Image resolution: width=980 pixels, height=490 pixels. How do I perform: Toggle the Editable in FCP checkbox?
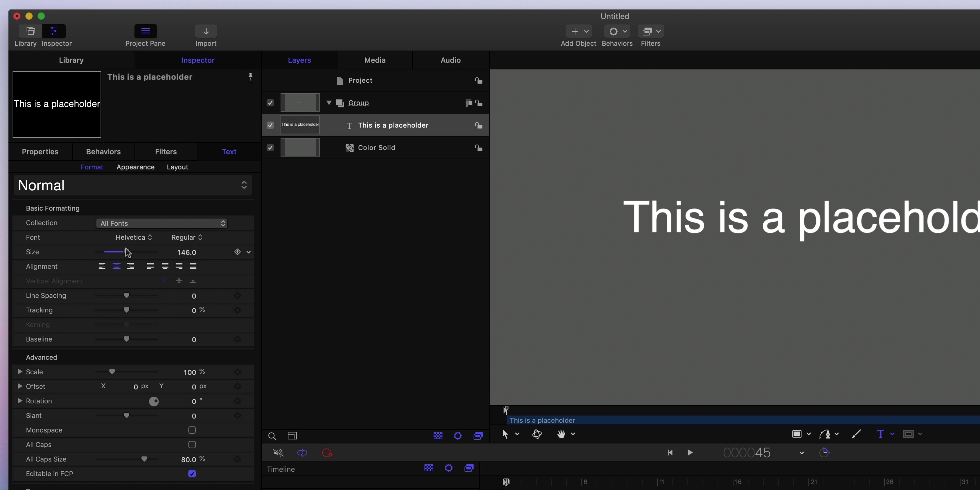click(x=192, y=473)
